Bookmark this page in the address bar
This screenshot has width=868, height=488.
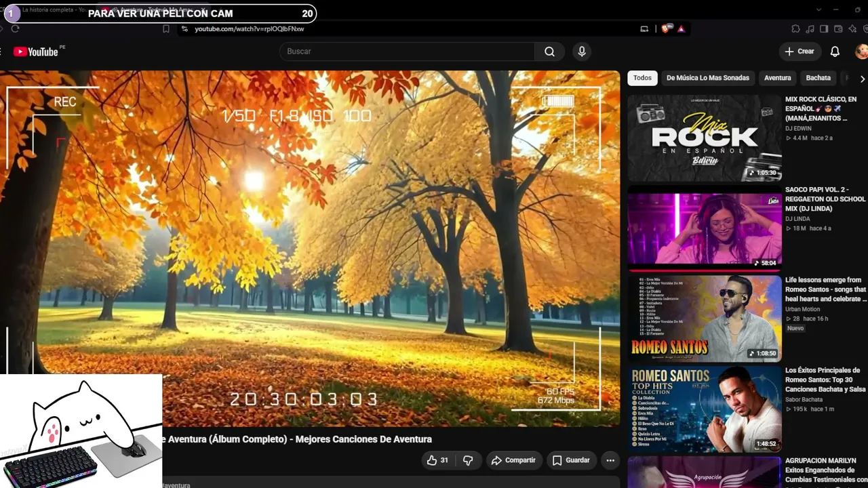click(x=166, y=28)
